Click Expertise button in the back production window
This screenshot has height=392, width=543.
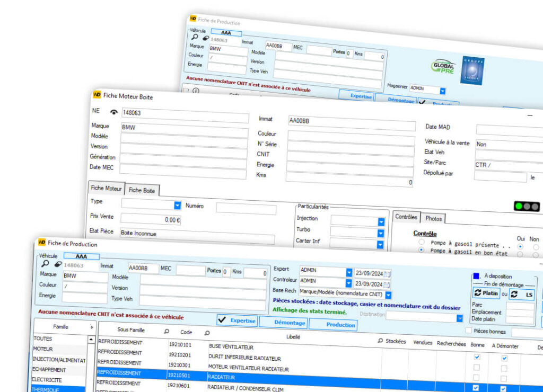click(x=356, y=95)
